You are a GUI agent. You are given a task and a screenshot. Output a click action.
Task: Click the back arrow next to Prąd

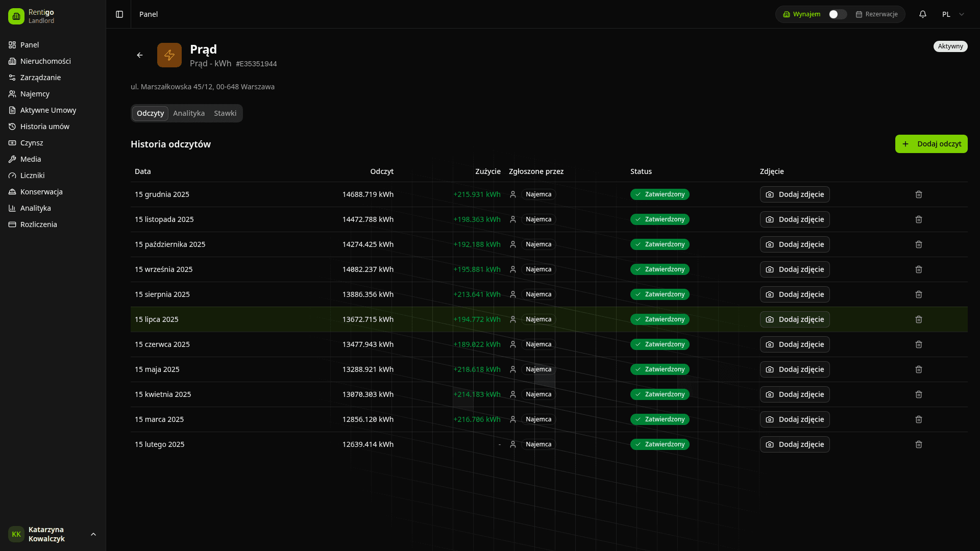point(140,55)
